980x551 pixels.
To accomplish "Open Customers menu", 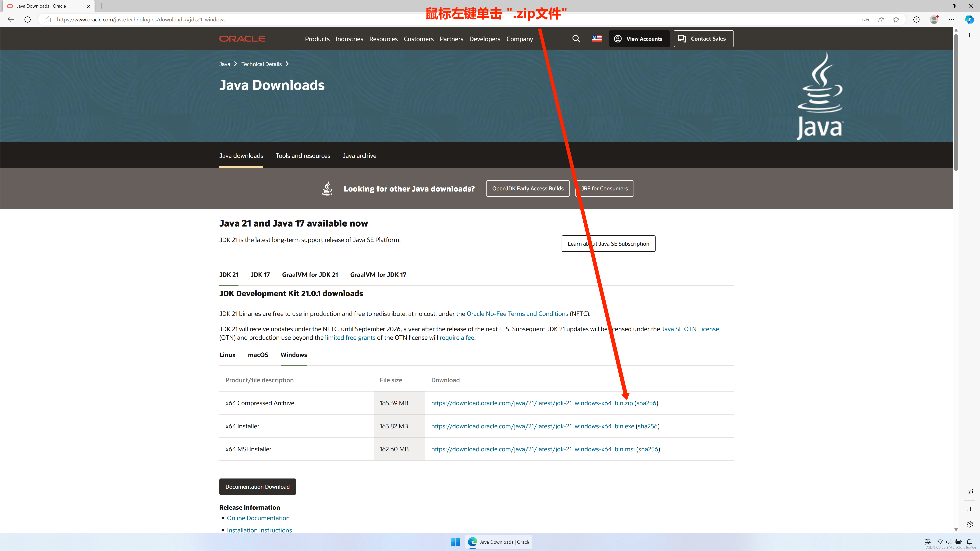I will 418,39.
